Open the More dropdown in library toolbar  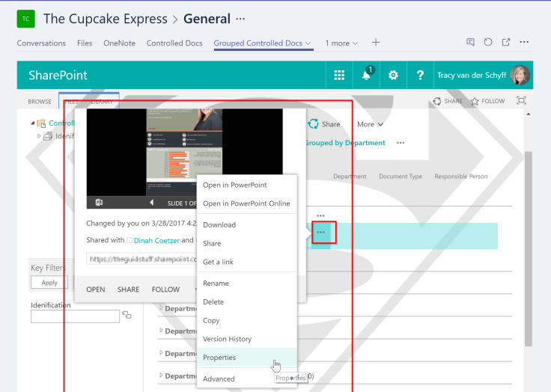click(x=371, y=124)
